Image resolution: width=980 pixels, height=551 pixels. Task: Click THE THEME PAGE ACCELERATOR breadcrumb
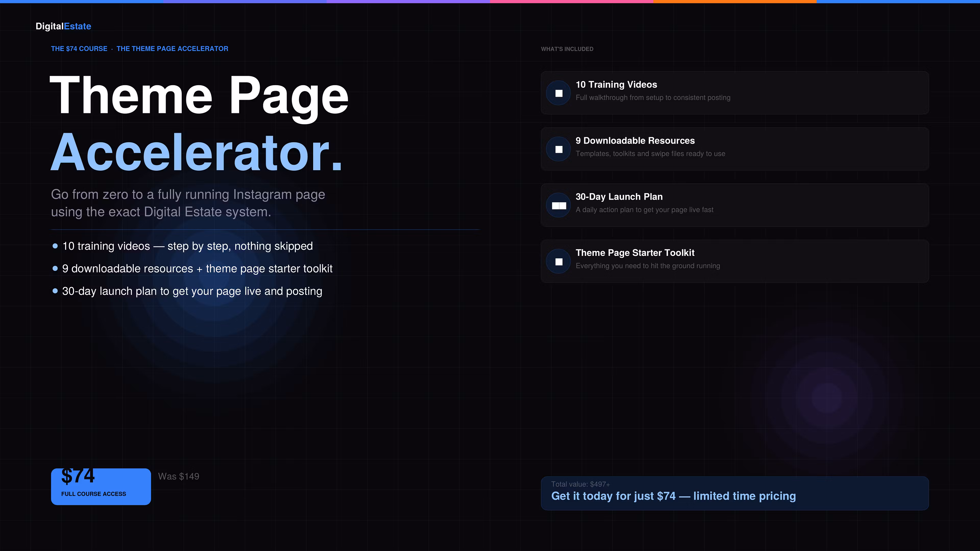[x=172, y=49]
